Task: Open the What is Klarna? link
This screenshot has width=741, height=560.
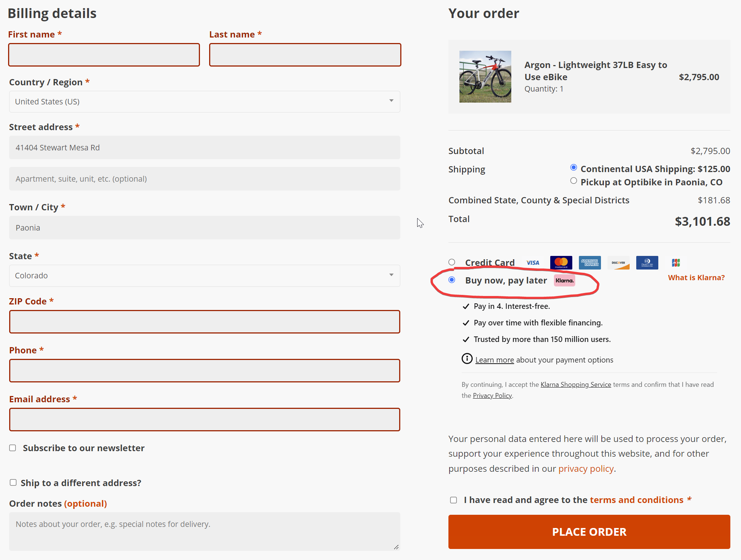Action: point(696,278)
